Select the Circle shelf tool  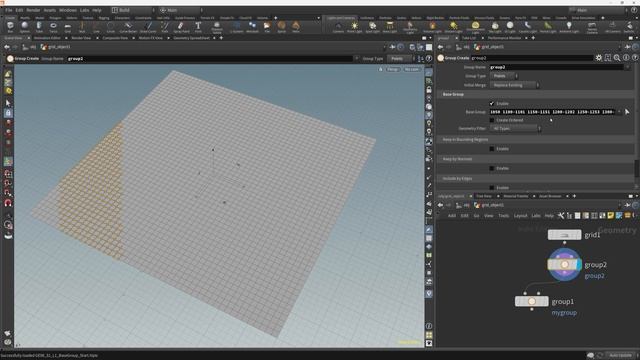point(111,27)
